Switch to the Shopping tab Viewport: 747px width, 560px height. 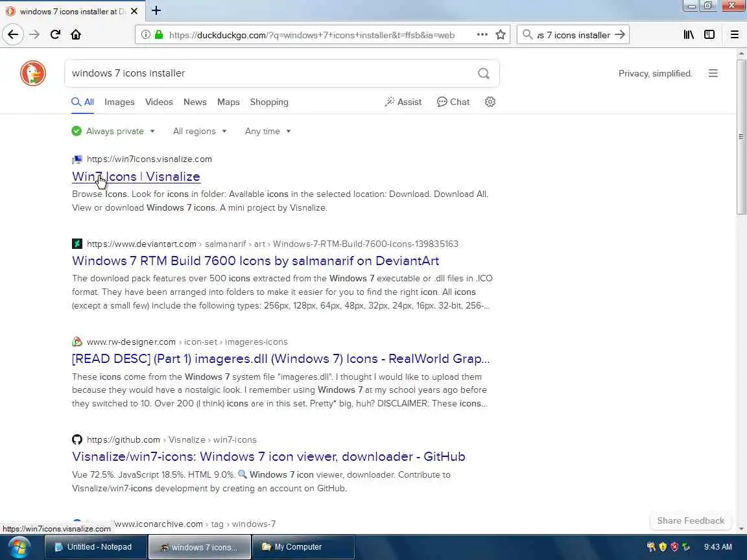(269, 102)
